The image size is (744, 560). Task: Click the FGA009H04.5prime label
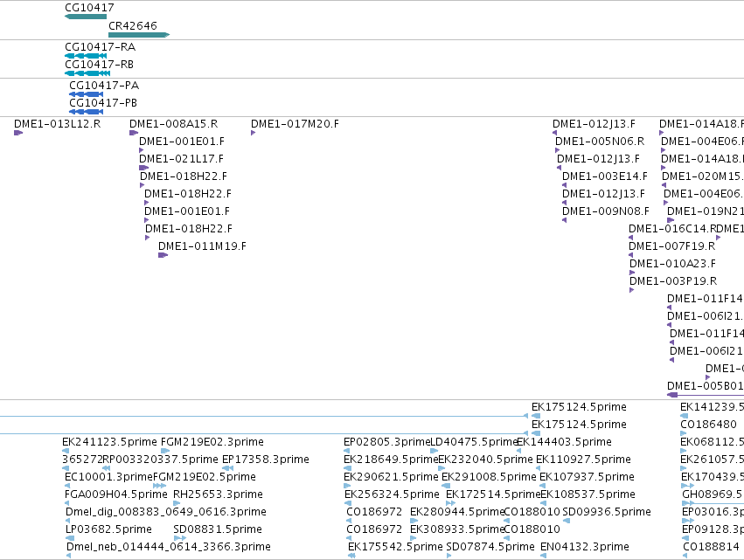tap(116, 494)
